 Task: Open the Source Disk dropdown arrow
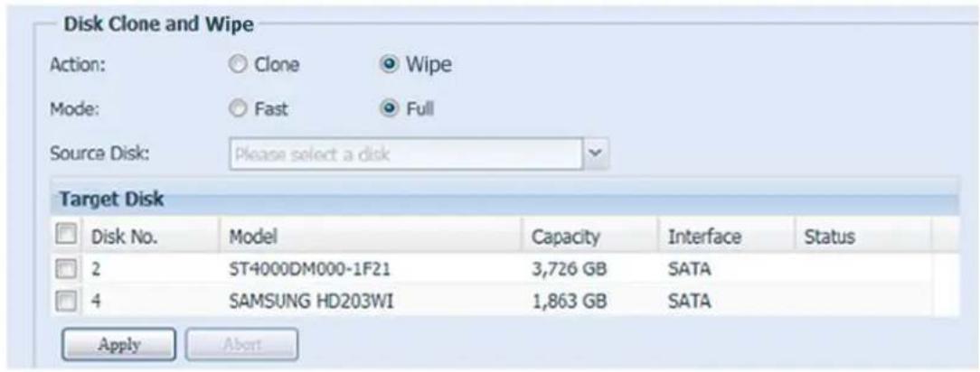tap(593, 153)
